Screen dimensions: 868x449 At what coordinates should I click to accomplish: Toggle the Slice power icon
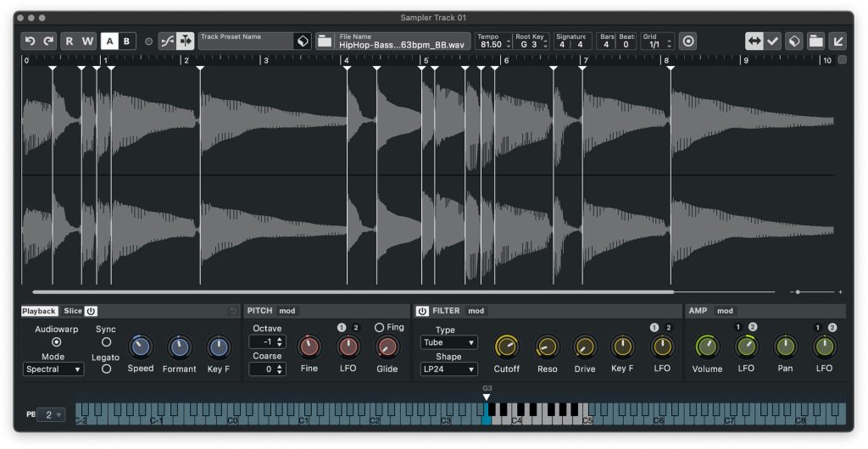pyautogui.click(x=91, y=311)
